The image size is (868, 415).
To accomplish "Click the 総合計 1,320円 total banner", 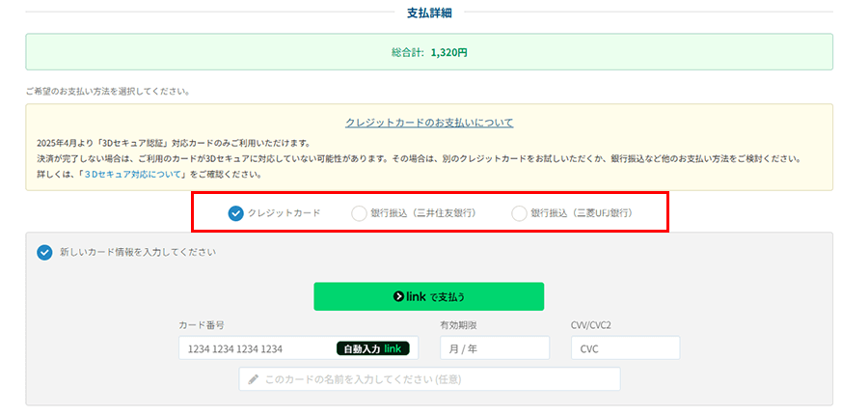I will [x=429, y=52].
